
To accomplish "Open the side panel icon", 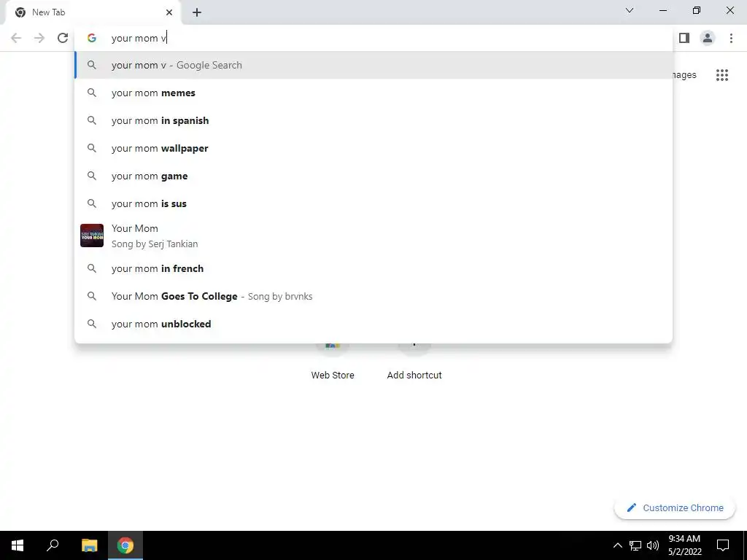I will click(x=684, y=38).
